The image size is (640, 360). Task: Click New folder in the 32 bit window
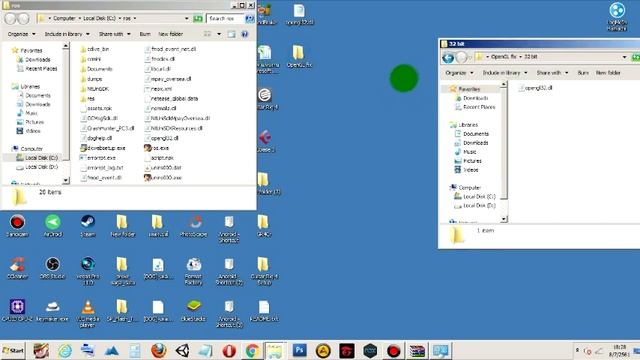(608, 73)
